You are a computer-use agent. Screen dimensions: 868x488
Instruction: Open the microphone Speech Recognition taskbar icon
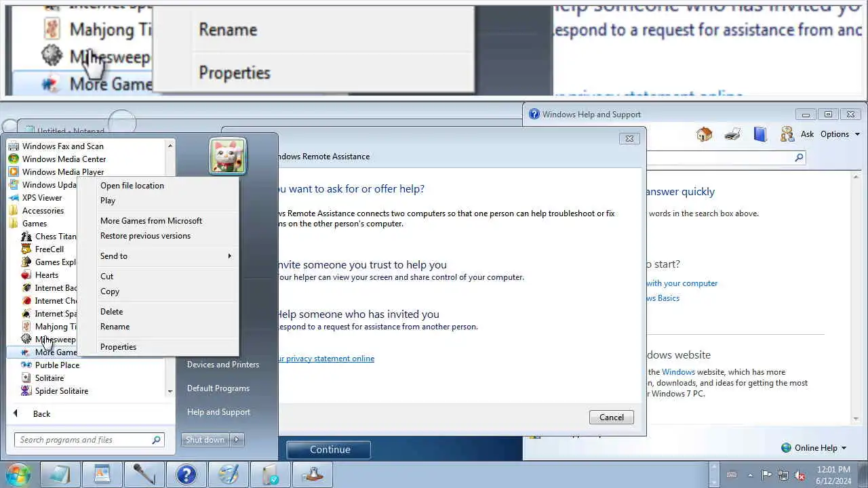pos(144,474)
